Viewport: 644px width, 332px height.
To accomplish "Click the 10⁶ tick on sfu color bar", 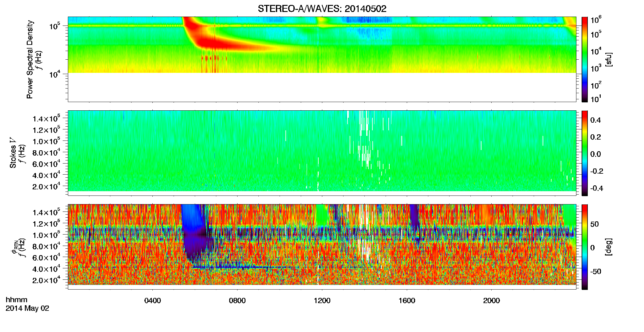I will 596,20.
